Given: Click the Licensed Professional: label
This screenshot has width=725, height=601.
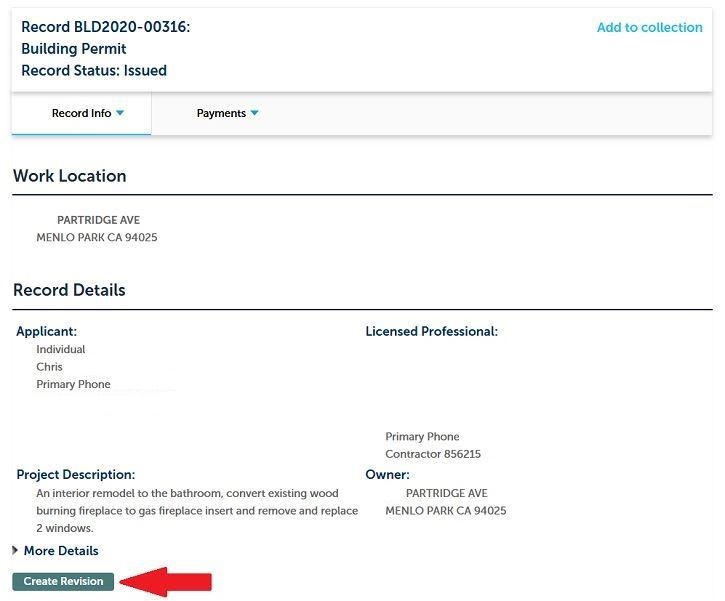Looking at the screenshot, I should click(431, 331).
